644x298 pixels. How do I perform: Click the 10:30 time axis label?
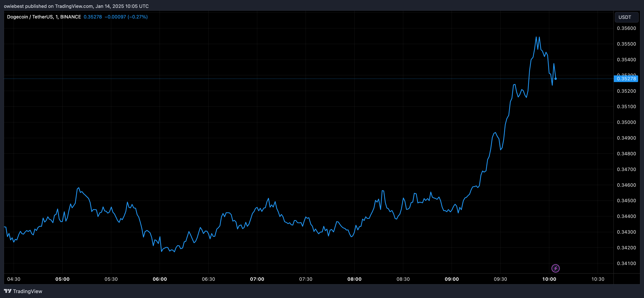point(598,279)
